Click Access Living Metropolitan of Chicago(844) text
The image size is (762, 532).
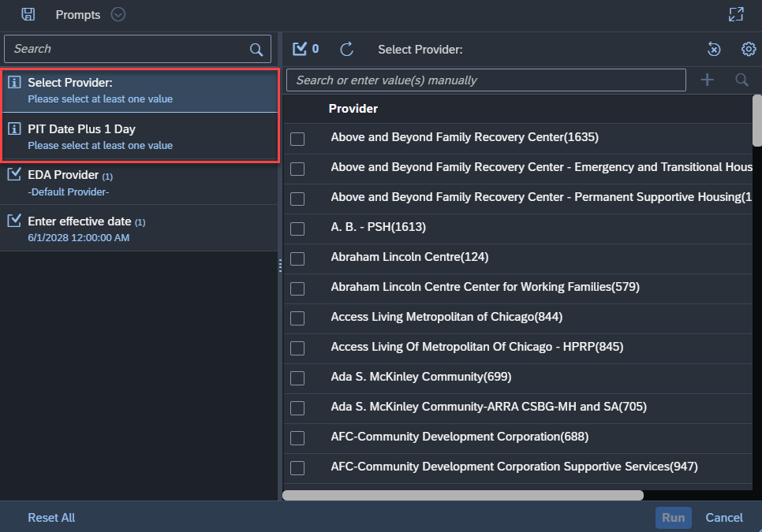pos(446,317)
